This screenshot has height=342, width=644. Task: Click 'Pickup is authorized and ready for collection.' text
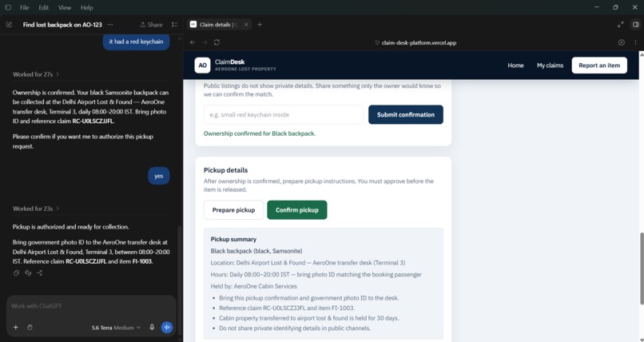point(70,227)
